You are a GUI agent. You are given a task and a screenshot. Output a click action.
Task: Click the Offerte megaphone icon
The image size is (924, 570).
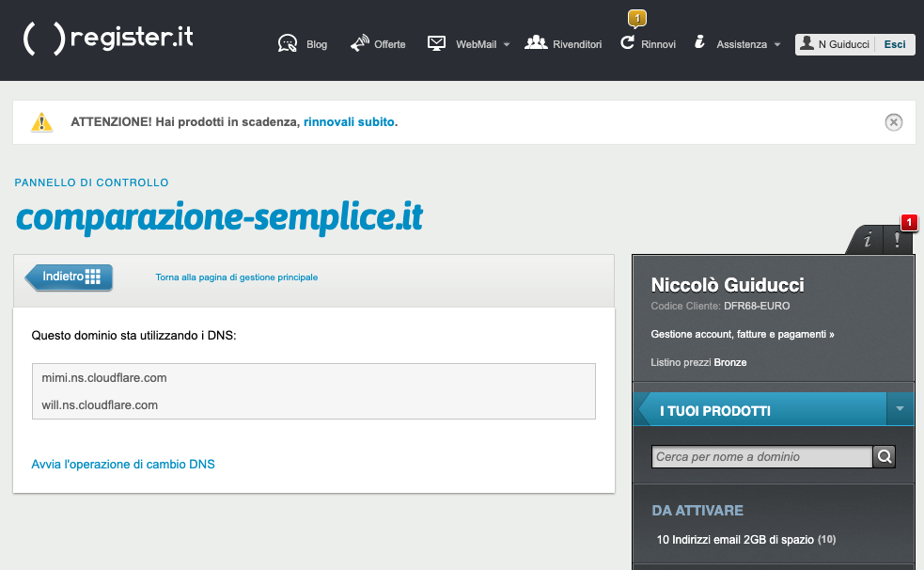360,43
